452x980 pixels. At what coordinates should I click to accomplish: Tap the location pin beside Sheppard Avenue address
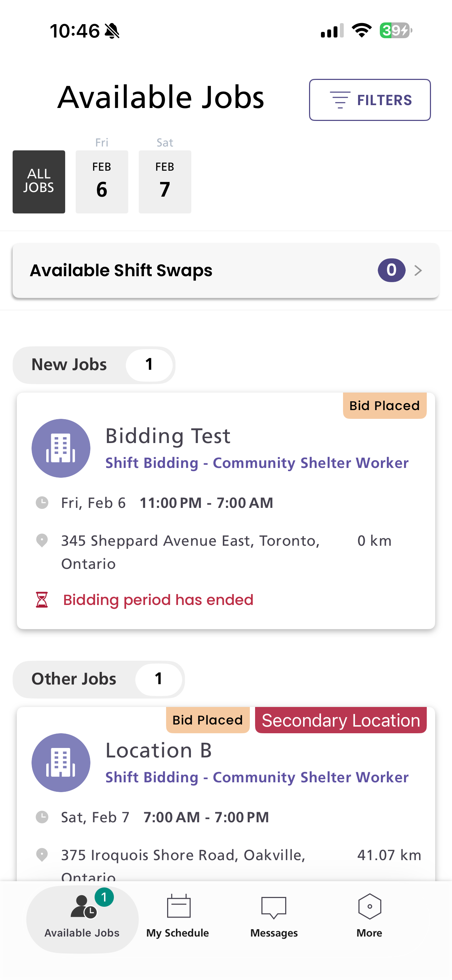[x=42, y=540]
